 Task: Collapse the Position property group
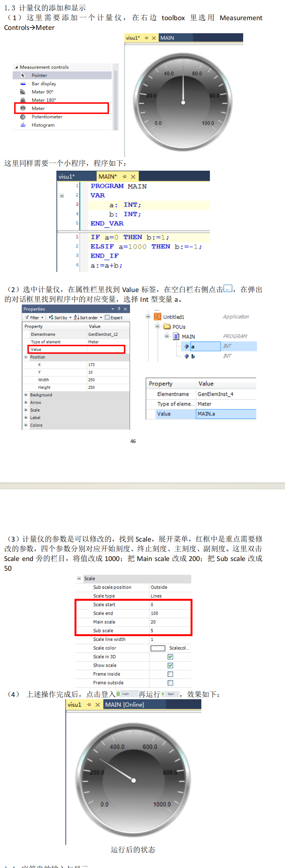(x=26, y=357)
